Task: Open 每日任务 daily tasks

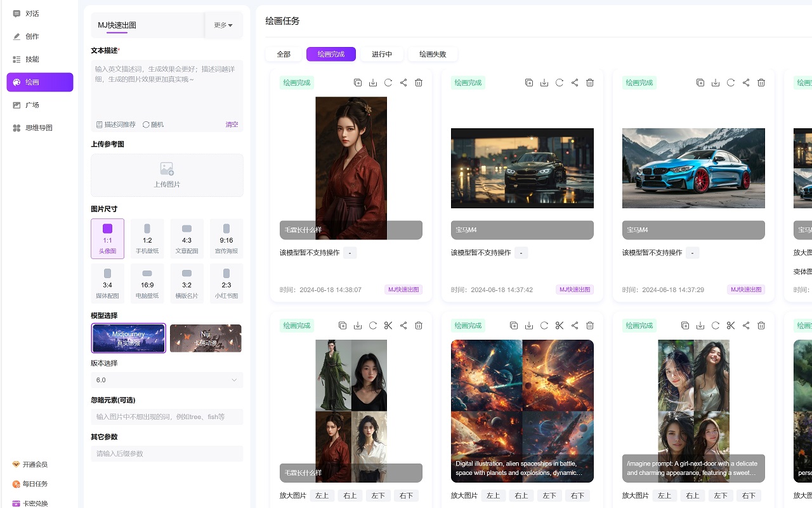Action: [x=30, y=484]
